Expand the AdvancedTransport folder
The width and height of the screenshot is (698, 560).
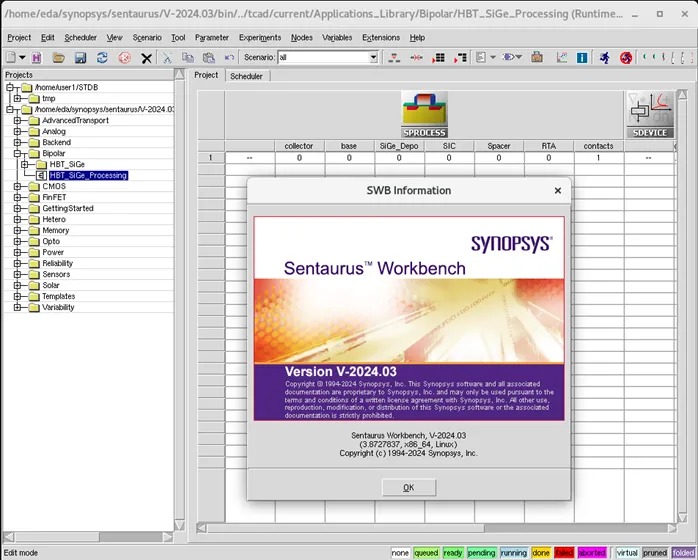pos(17,121)
